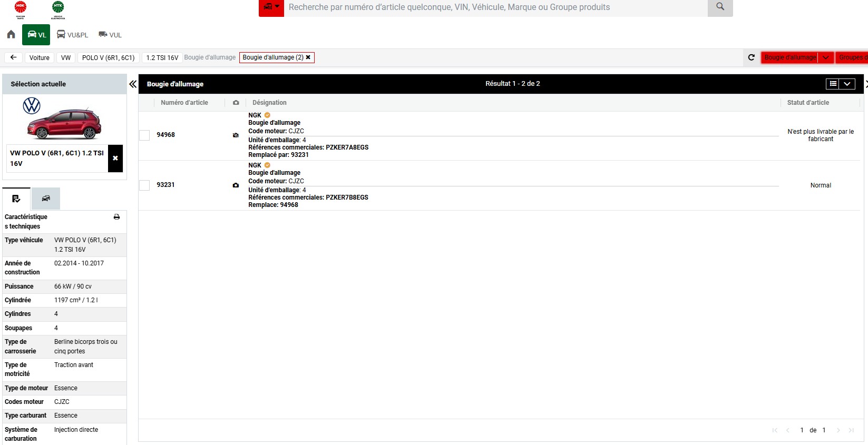Image resolution: width=868 pixels, height=445 pixels.
Task: Select the VUL vehicle category tab
Action: (x=110, y=35)
